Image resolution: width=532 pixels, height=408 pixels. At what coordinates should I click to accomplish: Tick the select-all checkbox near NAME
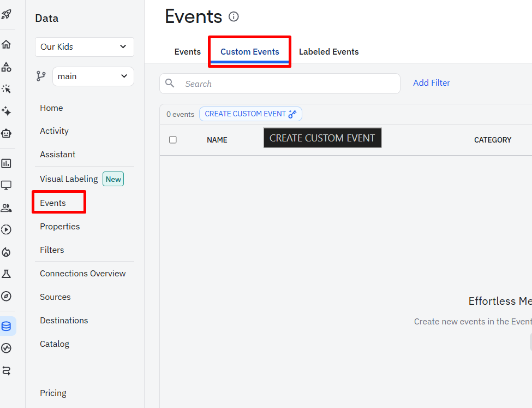(x=173, y=140)
